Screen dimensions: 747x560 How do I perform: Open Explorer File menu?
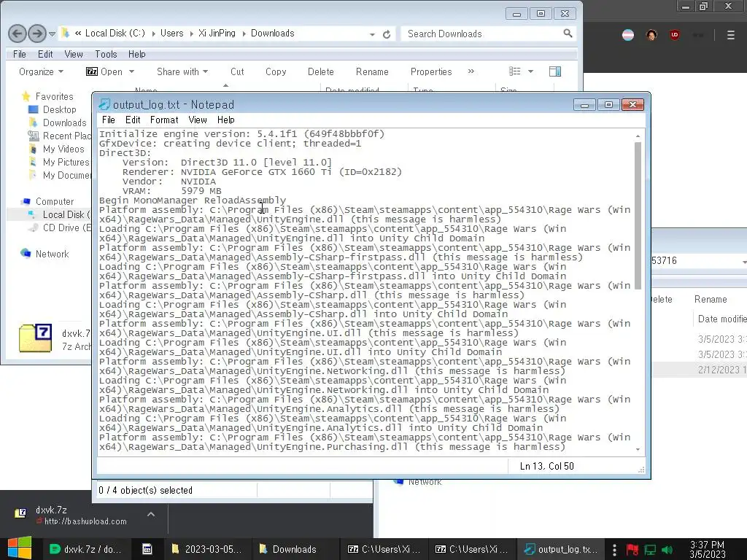(20, 54)
